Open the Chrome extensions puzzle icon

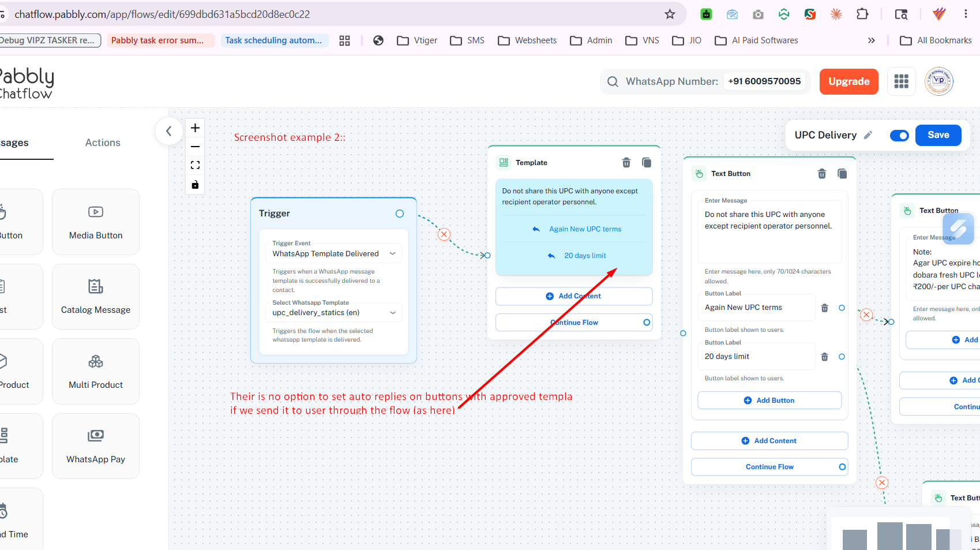pyautogui.click(x=862, y=14)
